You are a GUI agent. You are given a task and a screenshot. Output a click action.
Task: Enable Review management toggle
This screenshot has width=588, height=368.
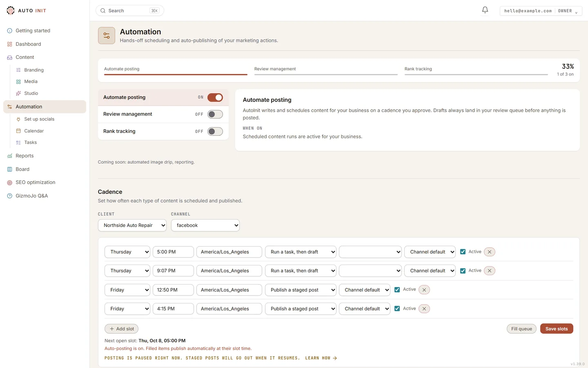tap(215, 114)
